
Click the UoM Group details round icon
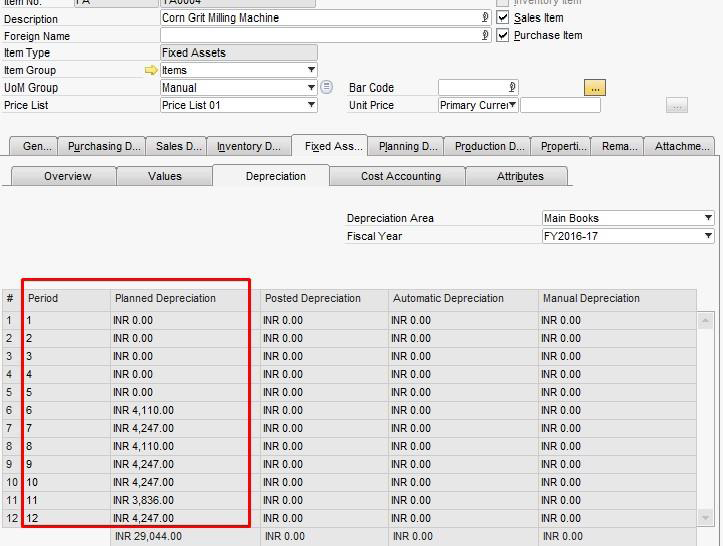point(327,87)
